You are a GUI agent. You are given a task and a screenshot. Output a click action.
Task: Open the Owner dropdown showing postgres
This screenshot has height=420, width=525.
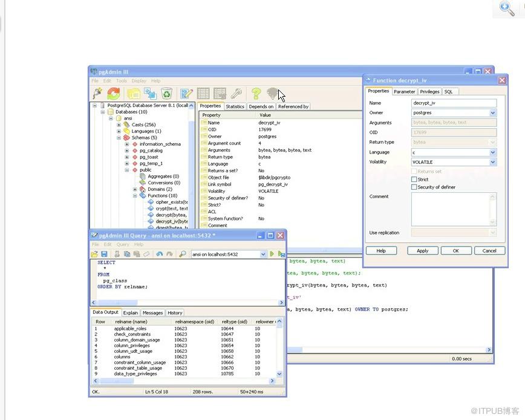tap(492, 113)
